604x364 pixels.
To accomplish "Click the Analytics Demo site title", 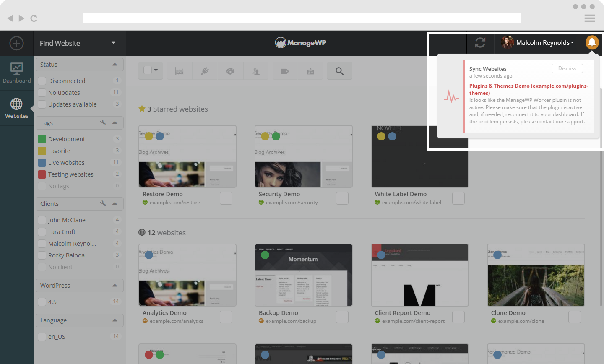I will click(164, 313).
